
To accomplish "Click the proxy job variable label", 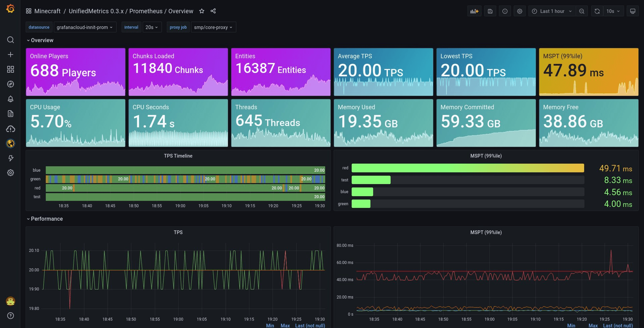I will tap(178, 27).
